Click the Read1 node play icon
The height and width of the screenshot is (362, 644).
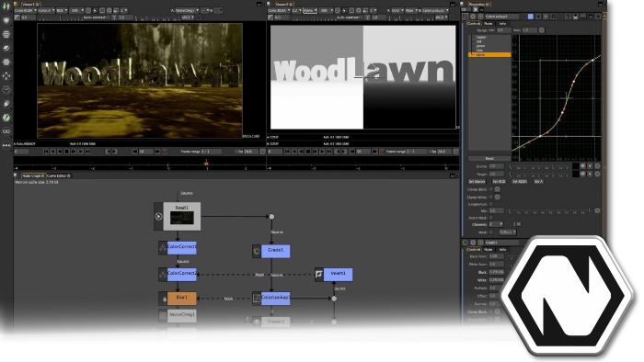pyautogui.click(x=158, y=217)
